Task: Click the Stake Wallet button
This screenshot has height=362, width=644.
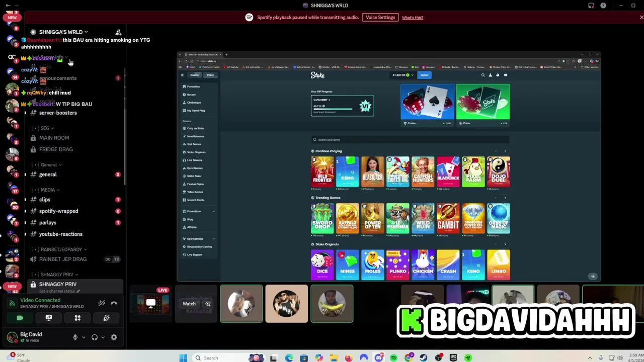Action: click(x=424, y=75)
